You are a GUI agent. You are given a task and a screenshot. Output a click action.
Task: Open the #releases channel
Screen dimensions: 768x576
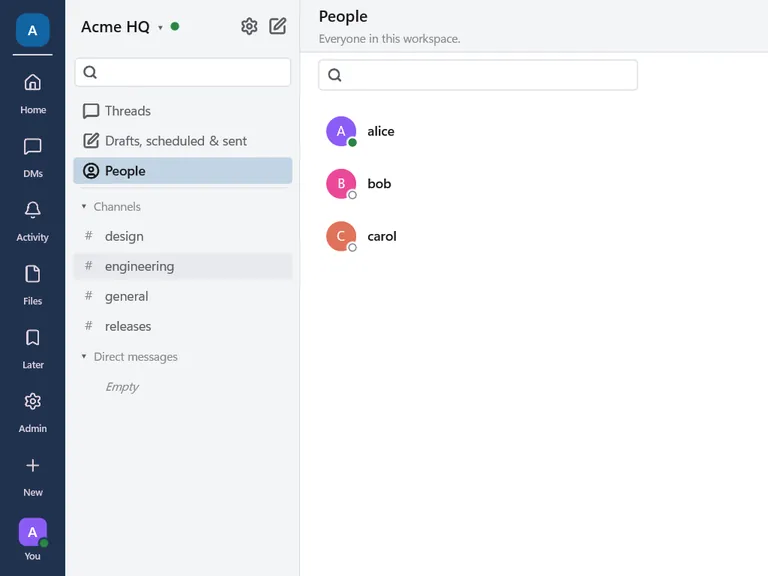tap(183, 326)
